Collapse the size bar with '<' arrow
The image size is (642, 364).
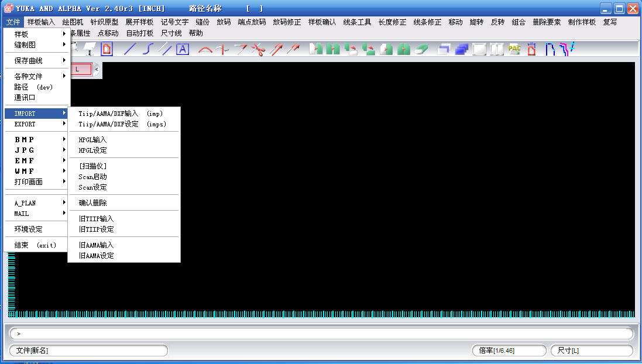[97, 69]
